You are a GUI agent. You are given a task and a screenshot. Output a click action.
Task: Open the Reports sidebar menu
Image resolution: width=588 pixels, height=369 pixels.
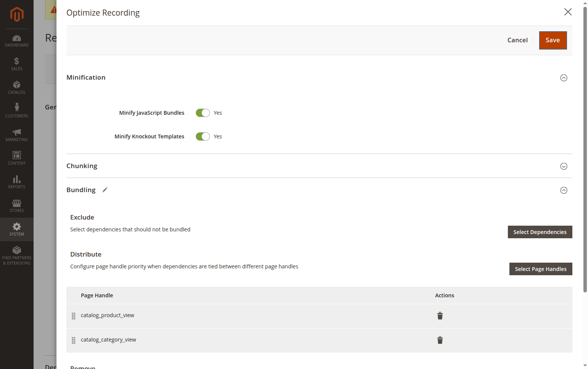click(x=17, y=182)
